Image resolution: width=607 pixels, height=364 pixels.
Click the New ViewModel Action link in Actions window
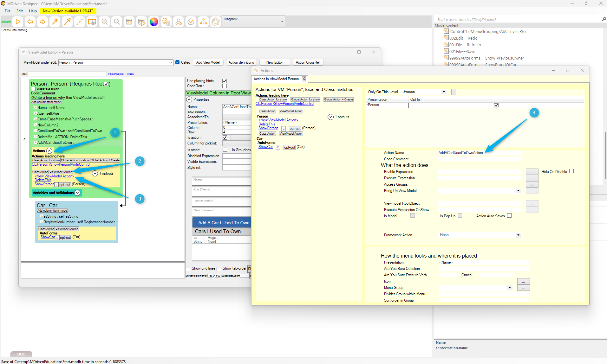point(278,120)
